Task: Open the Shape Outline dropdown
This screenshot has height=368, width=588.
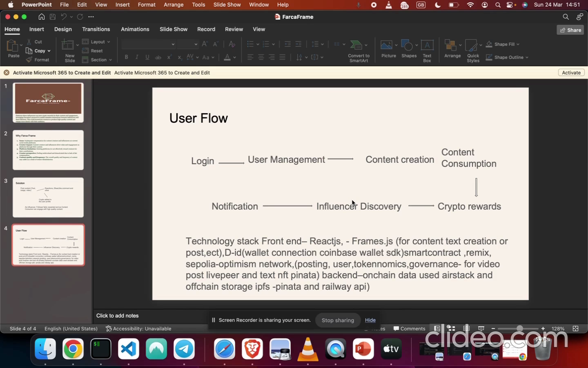Action: pos(507,57)
